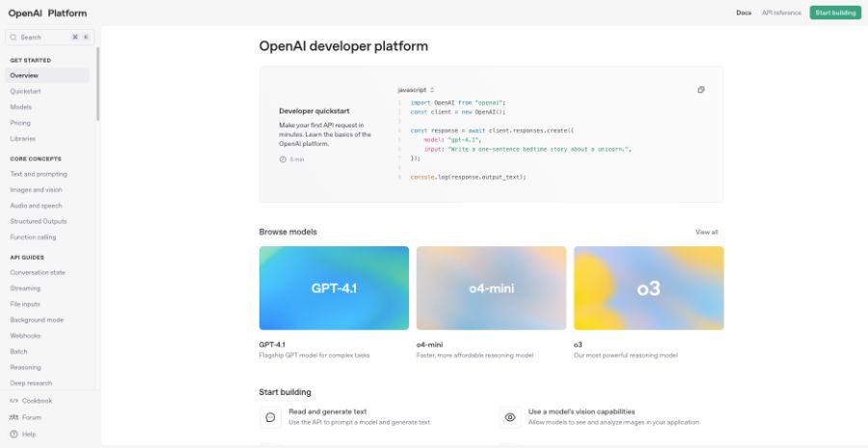Go to Audio and speech guide

click(36, 206)
